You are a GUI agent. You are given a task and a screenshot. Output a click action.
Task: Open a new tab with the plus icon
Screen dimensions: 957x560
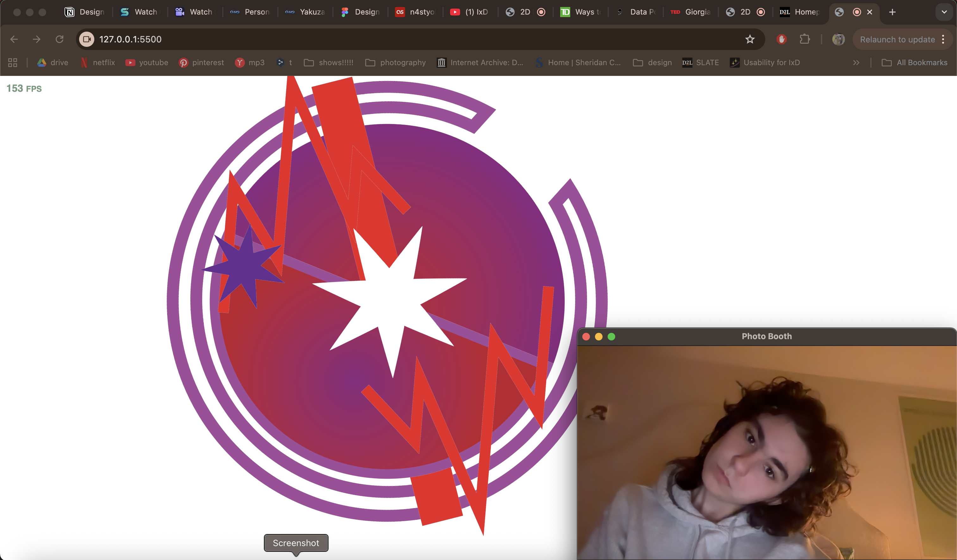(x=892, y=12)
